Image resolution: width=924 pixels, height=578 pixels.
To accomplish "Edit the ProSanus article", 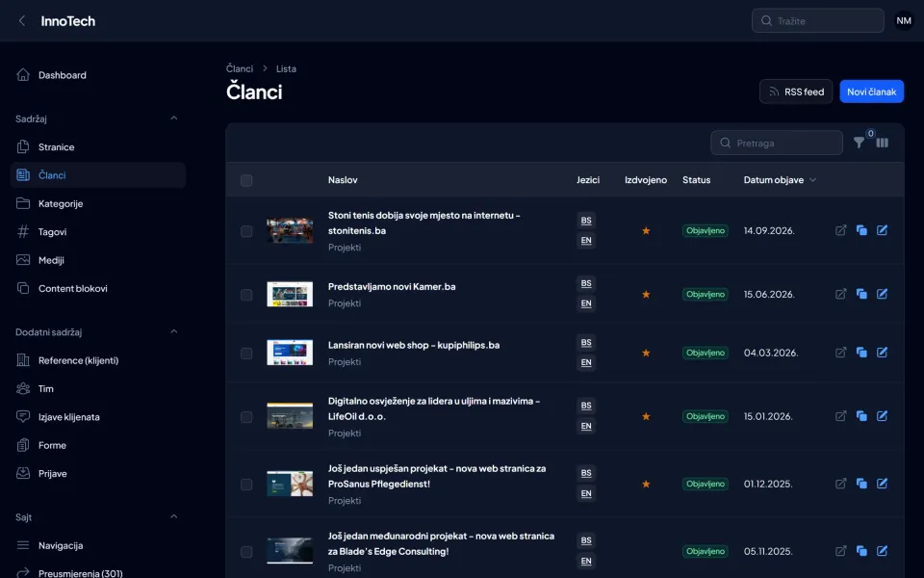I will coord(883,484).
